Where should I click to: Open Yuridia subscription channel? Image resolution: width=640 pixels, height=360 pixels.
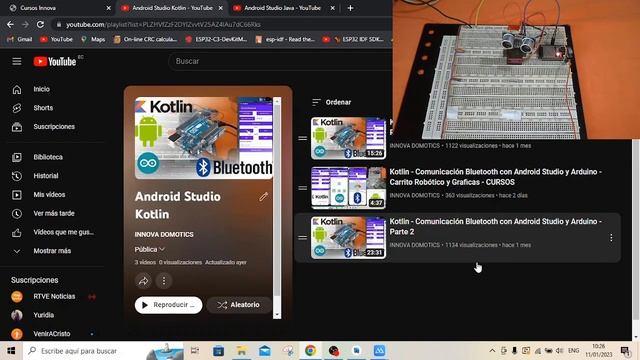(43, 315)
